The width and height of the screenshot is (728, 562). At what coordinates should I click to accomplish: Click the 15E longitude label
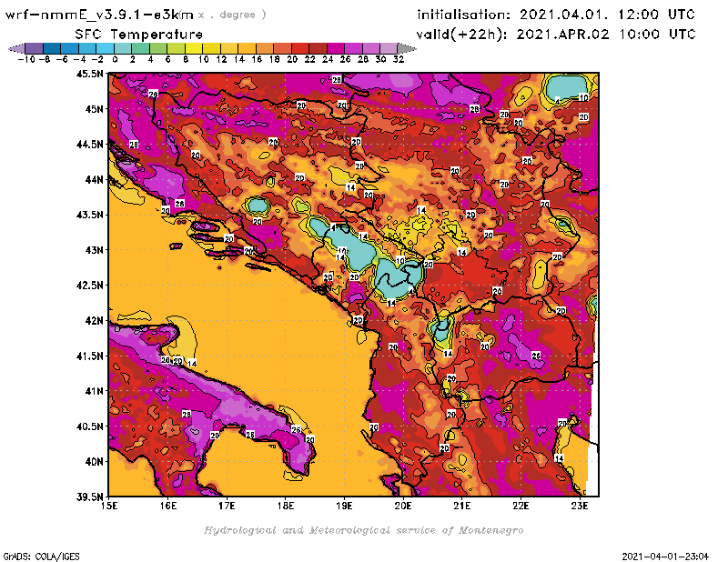109,506
